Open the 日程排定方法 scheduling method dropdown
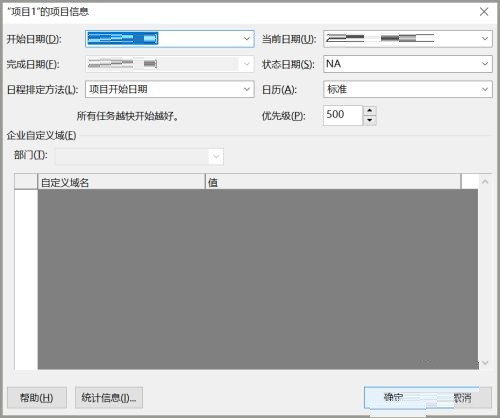This screenshot has height=418, width=500. tap(247, 89)
